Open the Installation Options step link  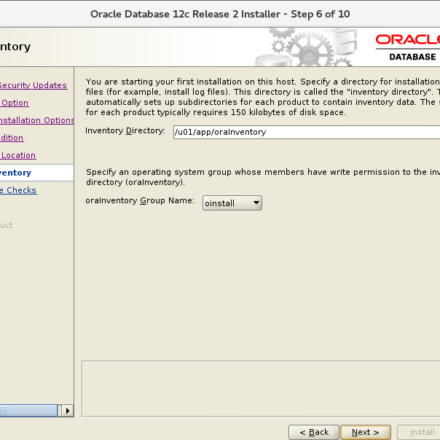[x=37, y=120]
